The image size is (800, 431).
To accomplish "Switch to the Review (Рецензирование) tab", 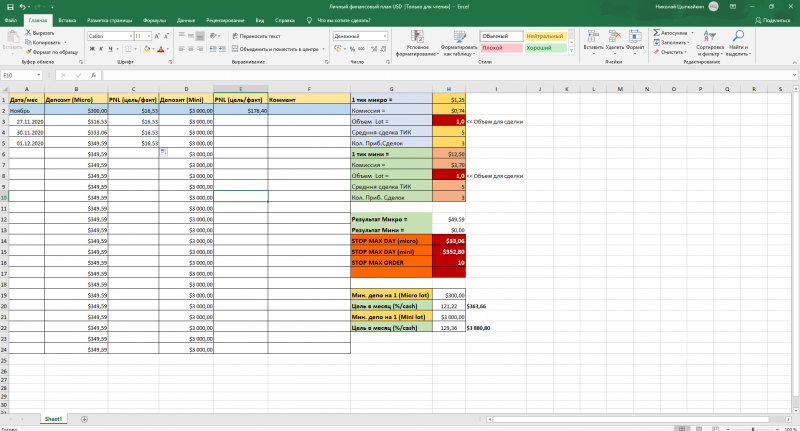I will point(225,20).
